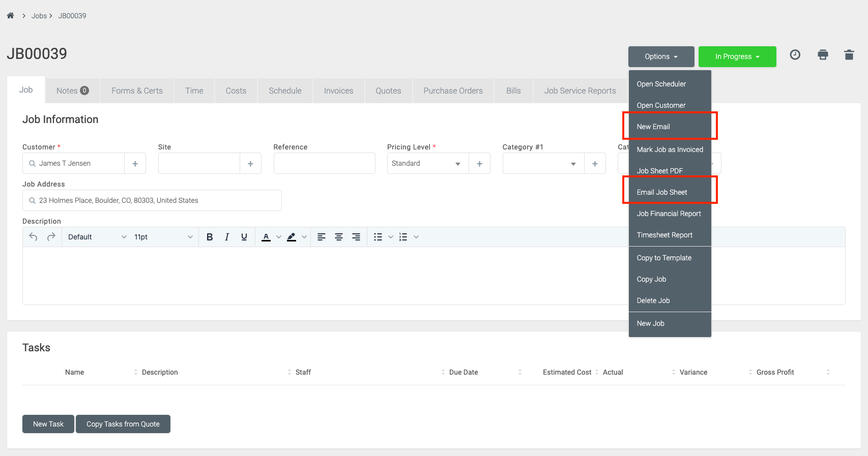Open Job Financial Report menu item
Image resolution: width=868 pixels, height=456 pixels.
point(670,214)
